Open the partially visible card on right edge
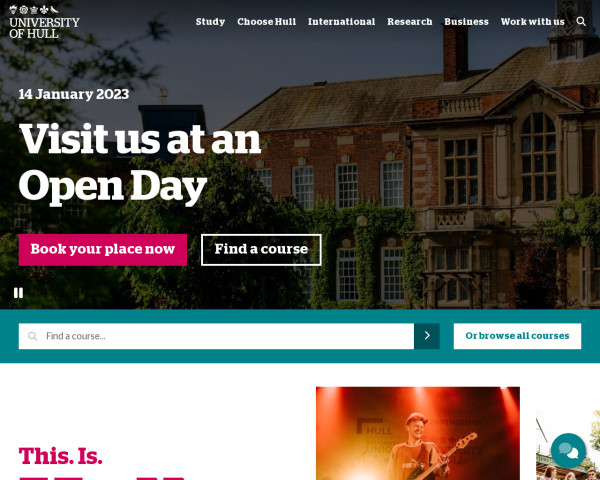600x480 pixels. 568,445
